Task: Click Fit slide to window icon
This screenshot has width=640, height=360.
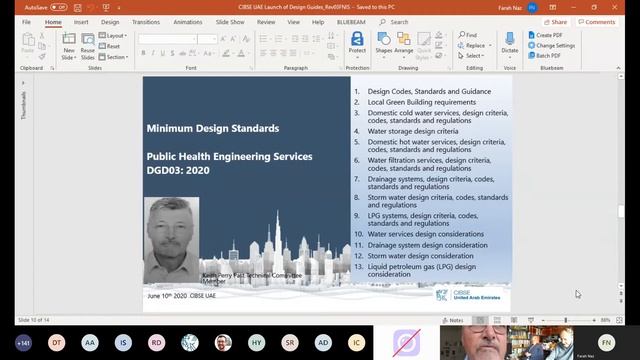Action: [x=619, y=320]
